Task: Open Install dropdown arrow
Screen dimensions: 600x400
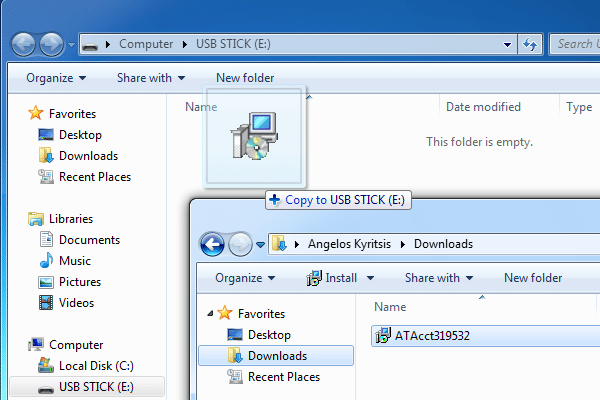Action: click(x=370, y=278)
